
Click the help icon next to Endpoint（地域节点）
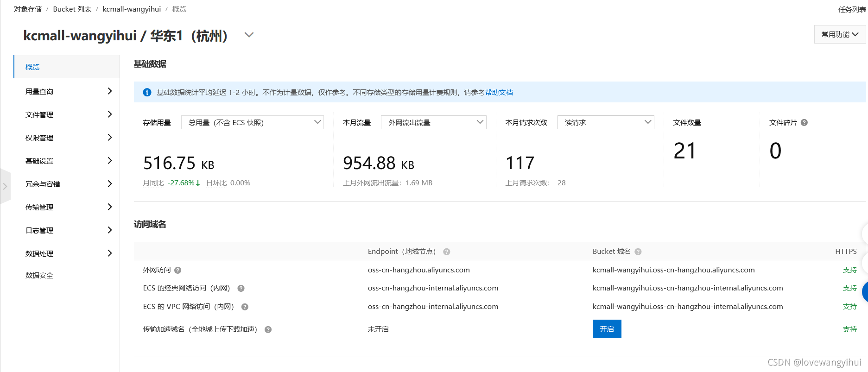coord(446,252)
